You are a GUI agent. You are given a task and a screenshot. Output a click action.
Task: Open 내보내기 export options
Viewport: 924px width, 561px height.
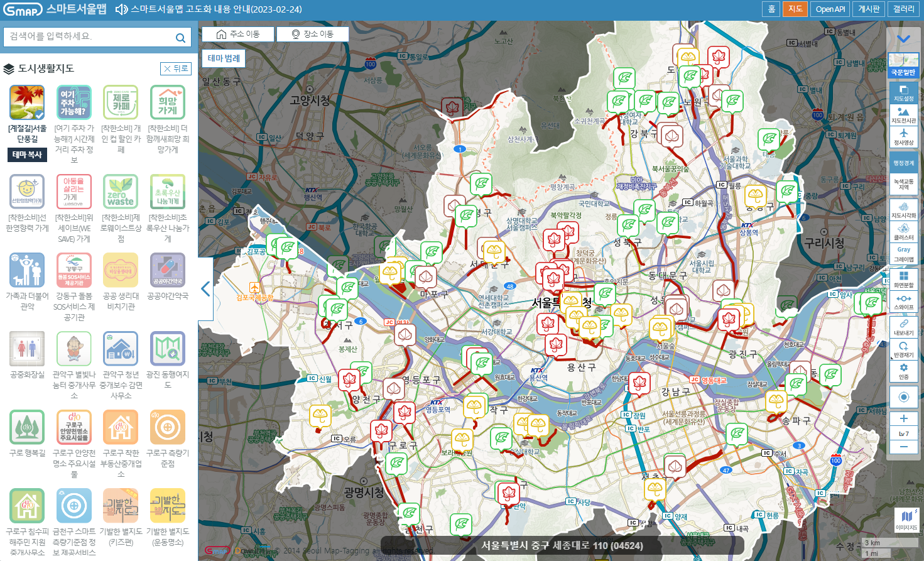pyautogui.click(x=904, y=327)
